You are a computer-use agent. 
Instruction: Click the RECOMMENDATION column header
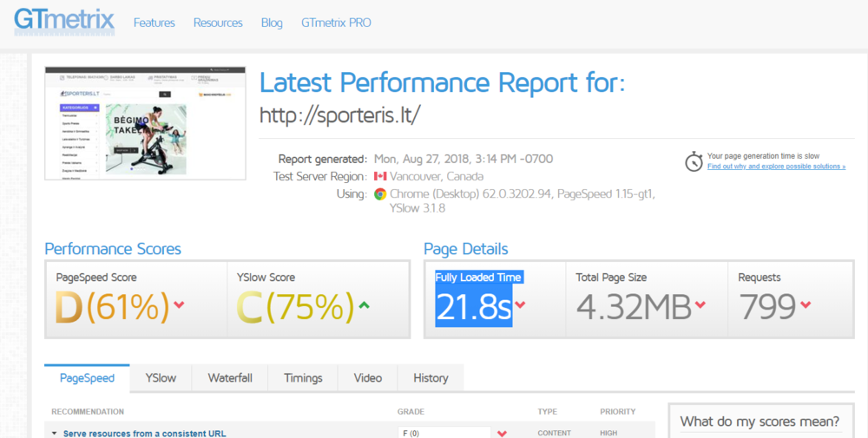[x=88, y=411]
